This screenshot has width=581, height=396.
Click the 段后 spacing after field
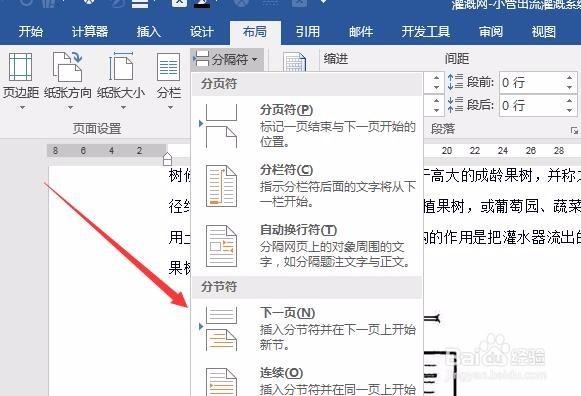pyautogui.click(x=532, y=106)
